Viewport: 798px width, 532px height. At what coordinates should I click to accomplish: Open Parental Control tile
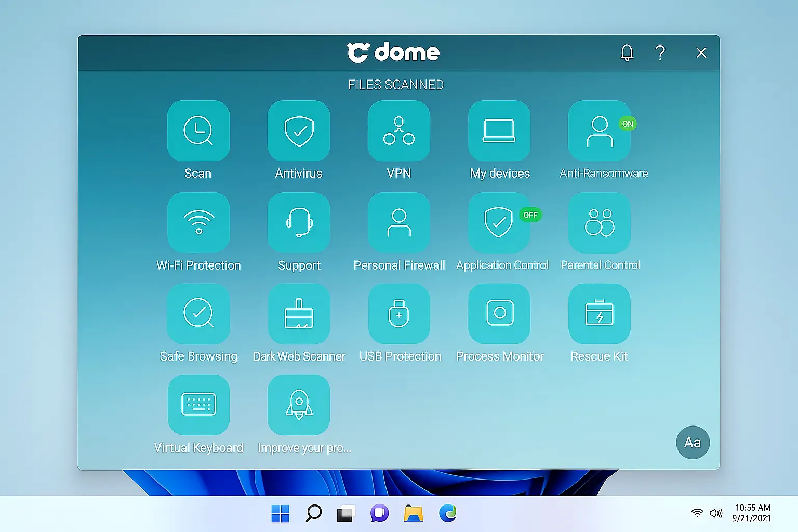600,222
